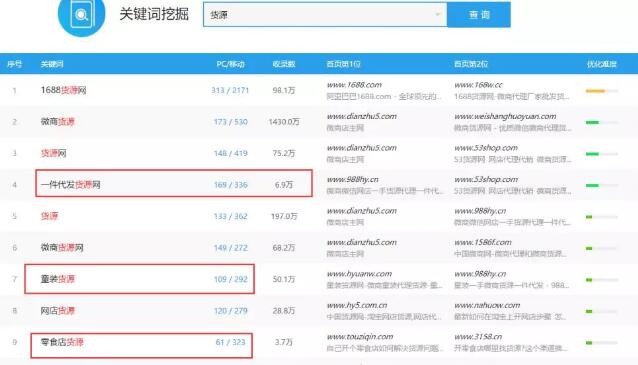638x365 pixels.
Task: Click the 3.7万 indexed count
Action: click(284, 342)
